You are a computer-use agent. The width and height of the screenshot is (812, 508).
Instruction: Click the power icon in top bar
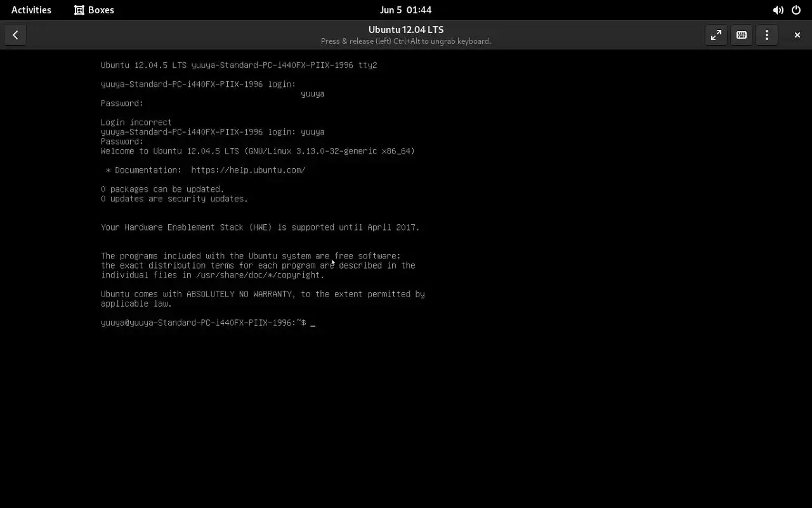796,10
